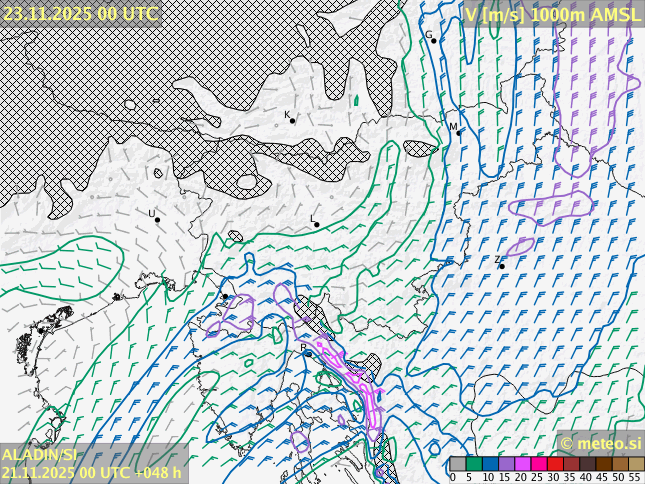
Task: Click the tan 55 m/s legend swatch
Action: (635, 464)
